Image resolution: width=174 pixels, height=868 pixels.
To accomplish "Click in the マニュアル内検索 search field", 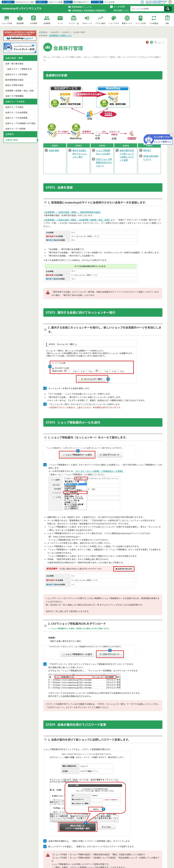I will (147, 9).
